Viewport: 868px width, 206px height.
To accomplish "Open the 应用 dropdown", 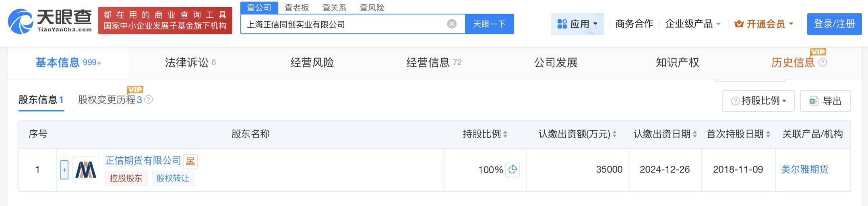I will (577, 24).
